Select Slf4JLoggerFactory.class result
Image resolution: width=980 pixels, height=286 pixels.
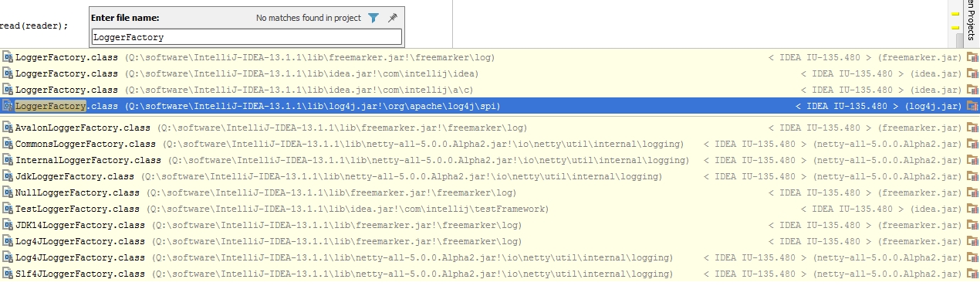(490, 274)
